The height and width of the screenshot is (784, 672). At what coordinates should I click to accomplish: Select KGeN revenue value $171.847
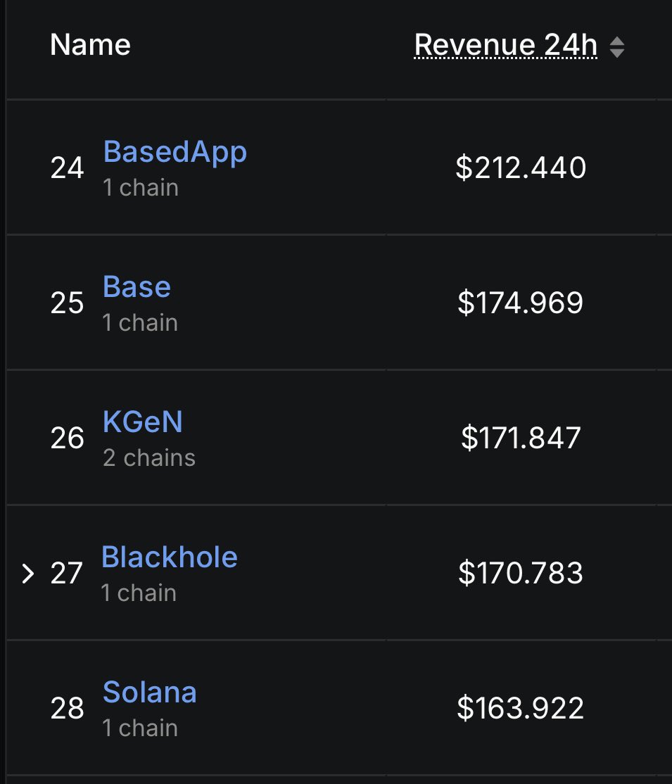click(521, 438)
